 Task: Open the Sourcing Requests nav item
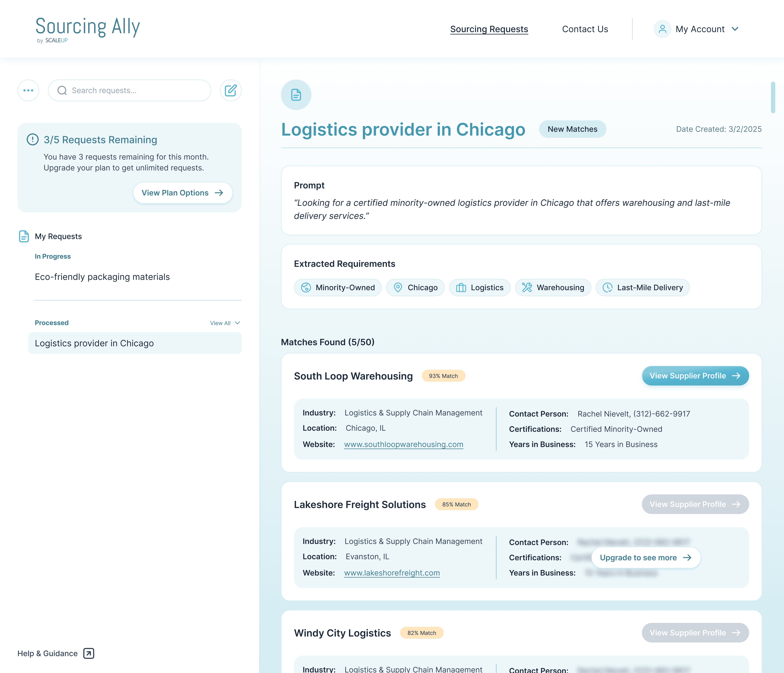coord(489,29)
